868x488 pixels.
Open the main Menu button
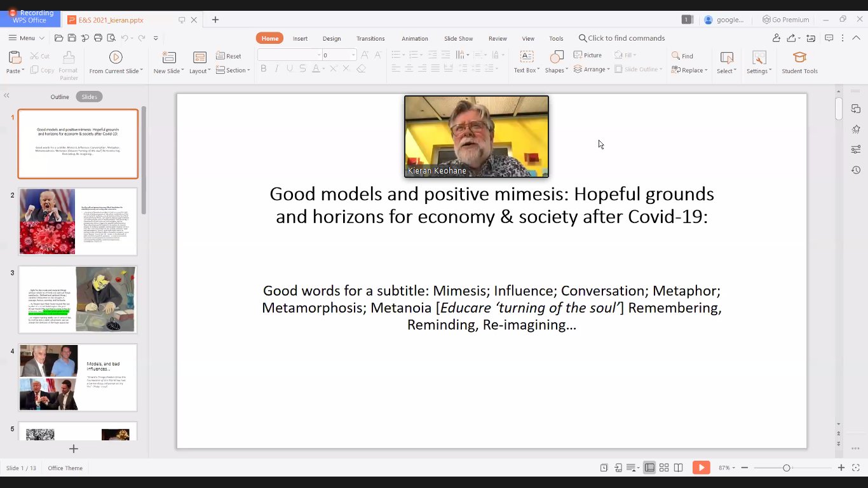[27, 38]
